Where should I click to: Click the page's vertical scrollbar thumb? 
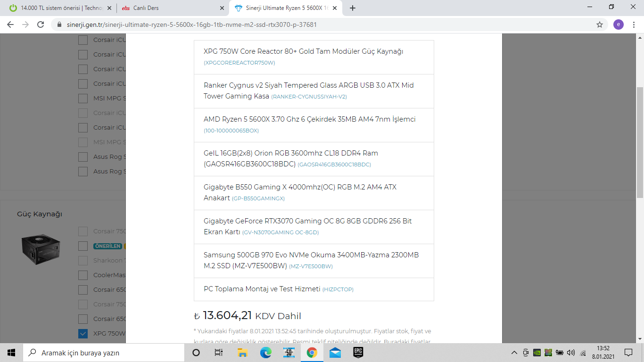pos(640,143)
